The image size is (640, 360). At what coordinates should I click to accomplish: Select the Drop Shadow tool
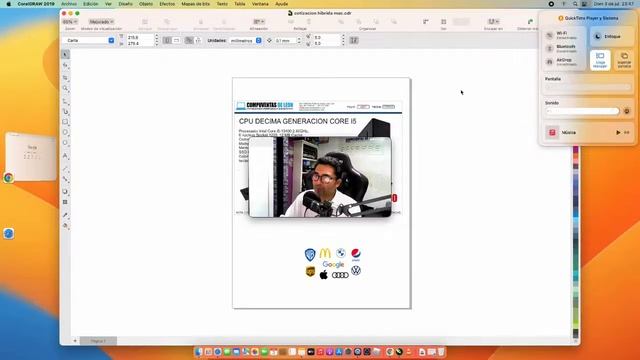coord(65,191)
